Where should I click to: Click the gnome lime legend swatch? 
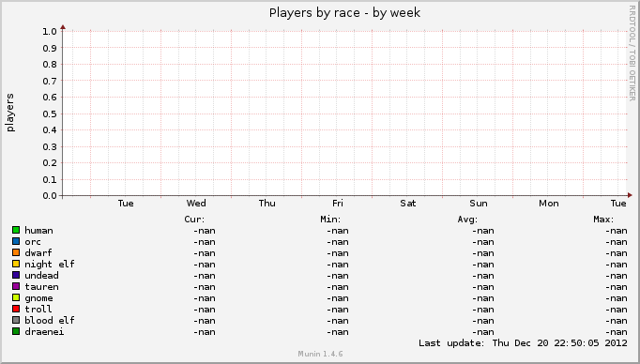point(16,297)
